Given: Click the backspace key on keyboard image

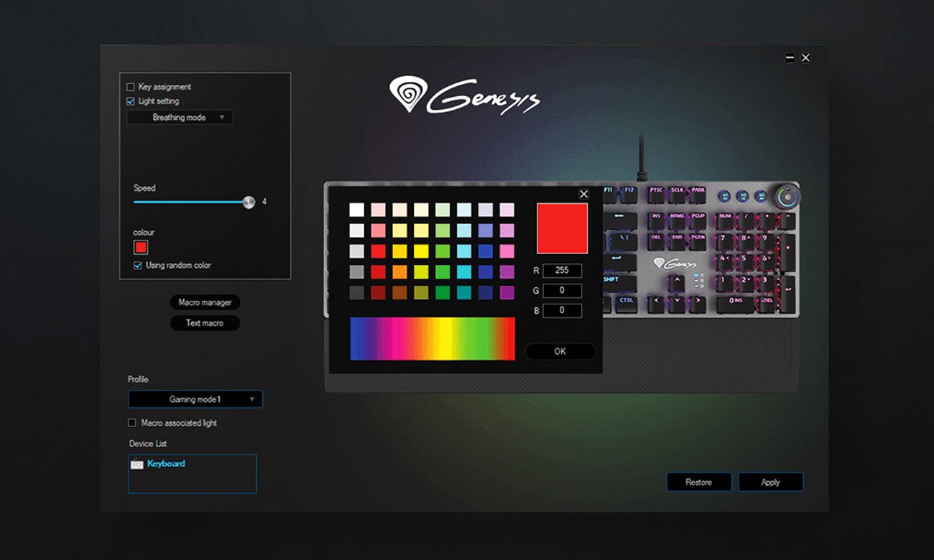Looking at the screenshot, I should click(x=620, y=221).
